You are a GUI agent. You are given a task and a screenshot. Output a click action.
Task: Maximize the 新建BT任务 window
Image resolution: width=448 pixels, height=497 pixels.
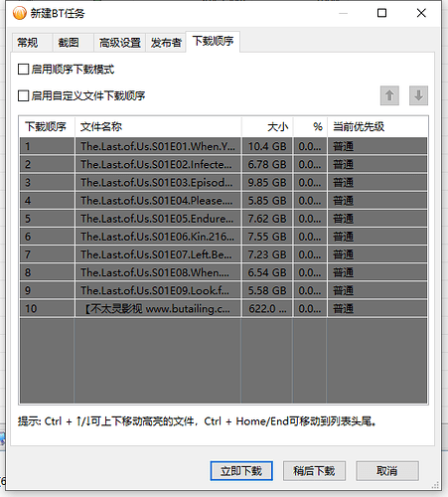[x=382, y=13]
